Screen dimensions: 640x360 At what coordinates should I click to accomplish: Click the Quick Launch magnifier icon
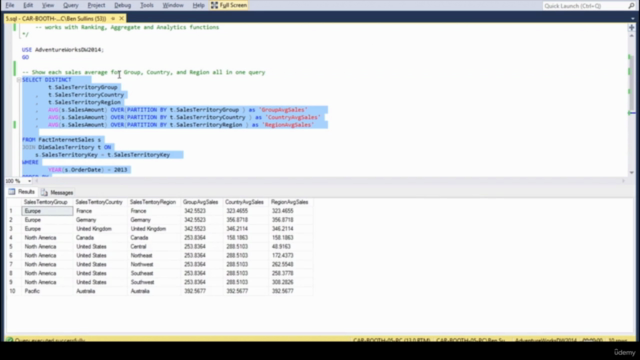631,6
